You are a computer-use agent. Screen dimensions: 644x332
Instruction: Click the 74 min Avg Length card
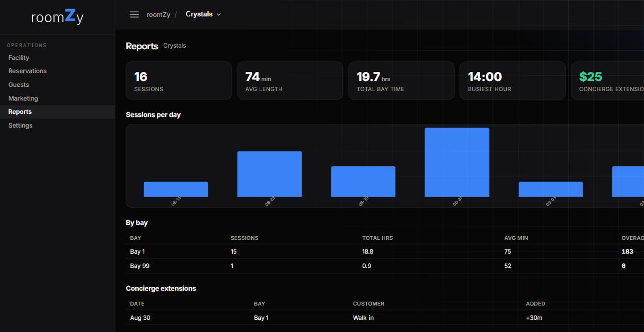[x=290, y=80]
